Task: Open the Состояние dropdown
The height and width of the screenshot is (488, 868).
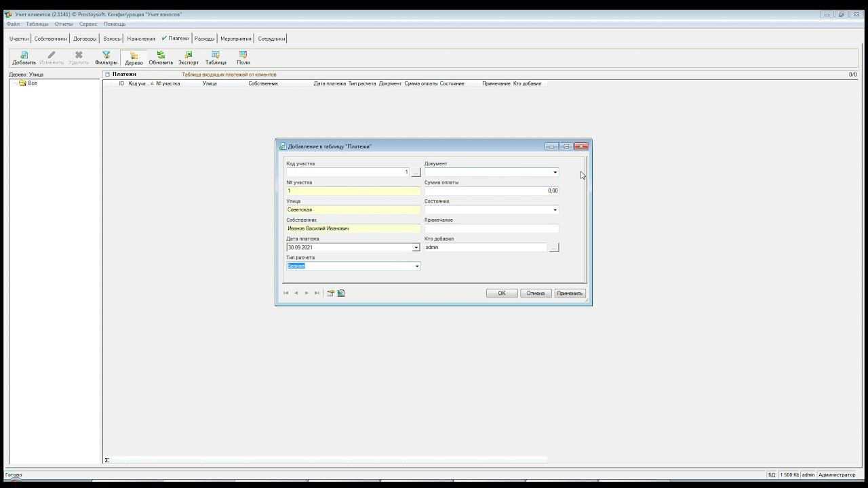Action: pos(555,210)
